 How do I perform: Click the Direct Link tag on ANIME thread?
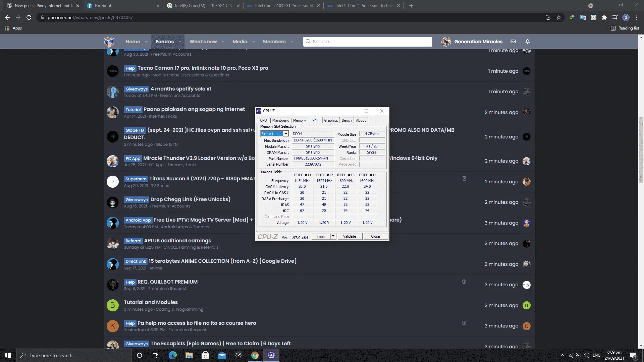pyautogui.click(x=136, y=261)
